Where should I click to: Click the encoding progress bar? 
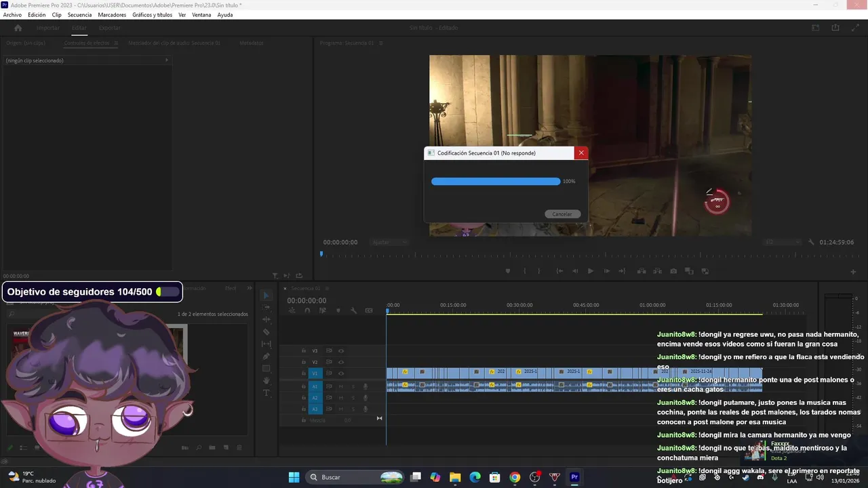point(496,182)
